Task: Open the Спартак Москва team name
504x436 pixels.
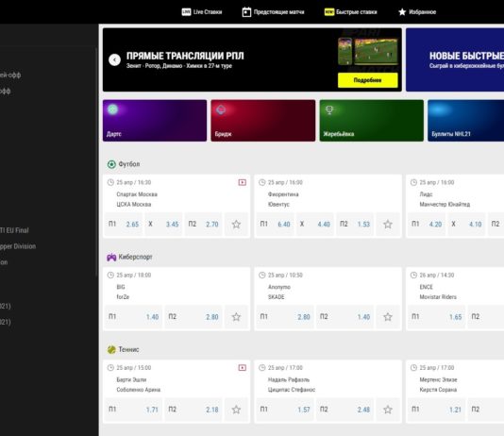Action: (137, 194)
